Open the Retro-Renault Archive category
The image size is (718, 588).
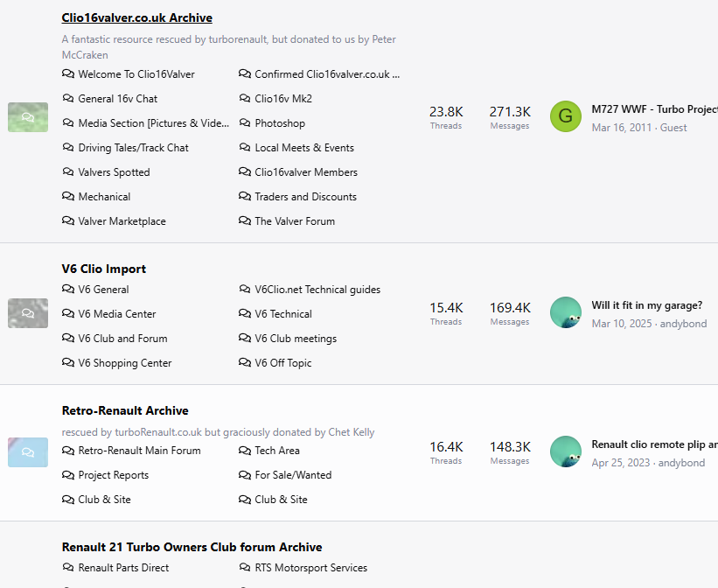point(125,410)
